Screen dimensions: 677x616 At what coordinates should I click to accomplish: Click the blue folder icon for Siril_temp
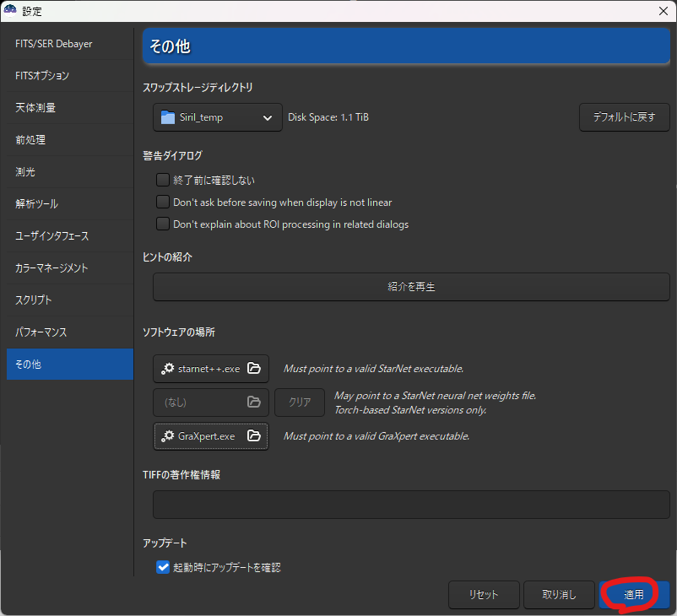(x=168, y=117)
